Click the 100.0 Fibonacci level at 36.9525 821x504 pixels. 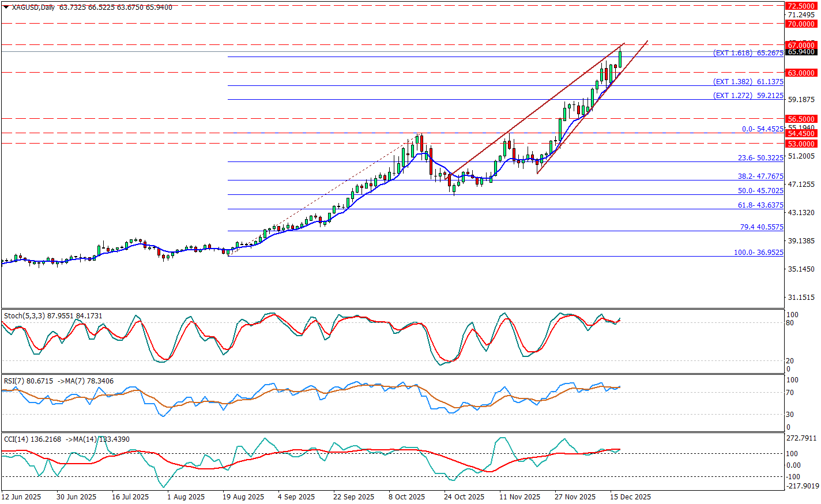(x=758, y=253)
